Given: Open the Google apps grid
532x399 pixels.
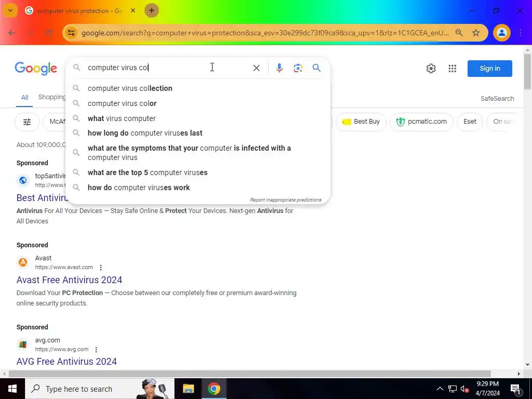Looking at the screenshot, I should (x=453, y=69).
